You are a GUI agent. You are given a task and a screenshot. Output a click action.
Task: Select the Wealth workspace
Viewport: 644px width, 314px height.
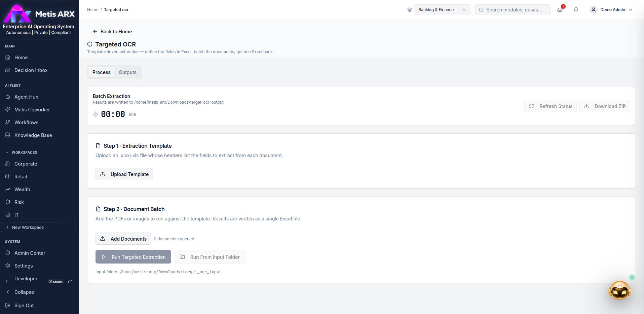[x=39, y=189]
